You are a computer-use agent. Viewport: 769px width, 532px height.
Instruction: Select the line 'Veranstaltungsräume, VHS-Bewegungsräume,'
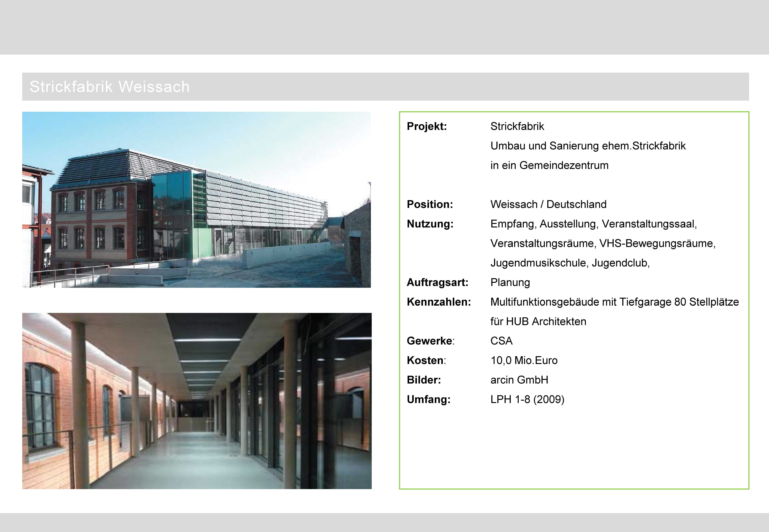point(603,244)
